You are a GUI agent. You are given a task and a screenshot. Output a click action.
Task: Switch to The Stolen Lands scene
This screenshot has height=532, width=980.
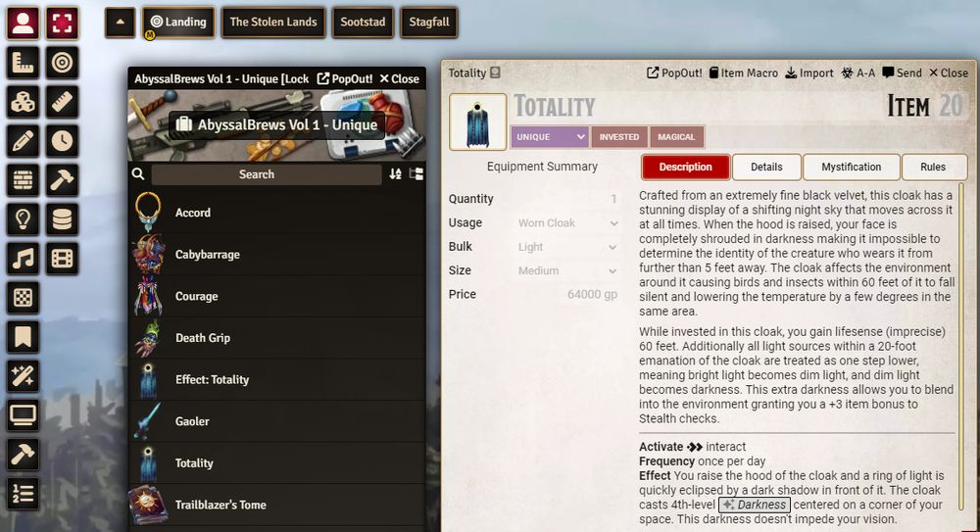coord(273,22)
